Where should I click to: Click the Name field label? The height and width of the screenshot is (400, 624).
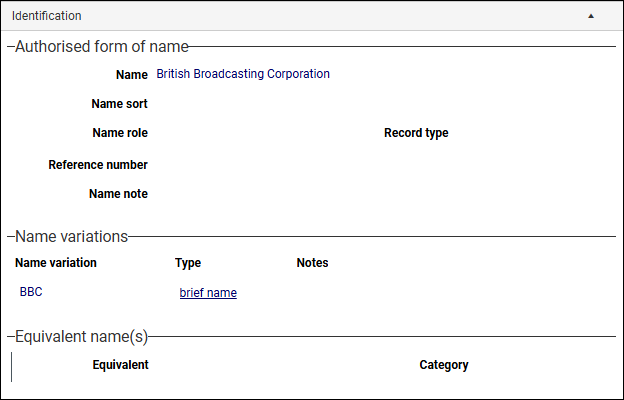132,75
